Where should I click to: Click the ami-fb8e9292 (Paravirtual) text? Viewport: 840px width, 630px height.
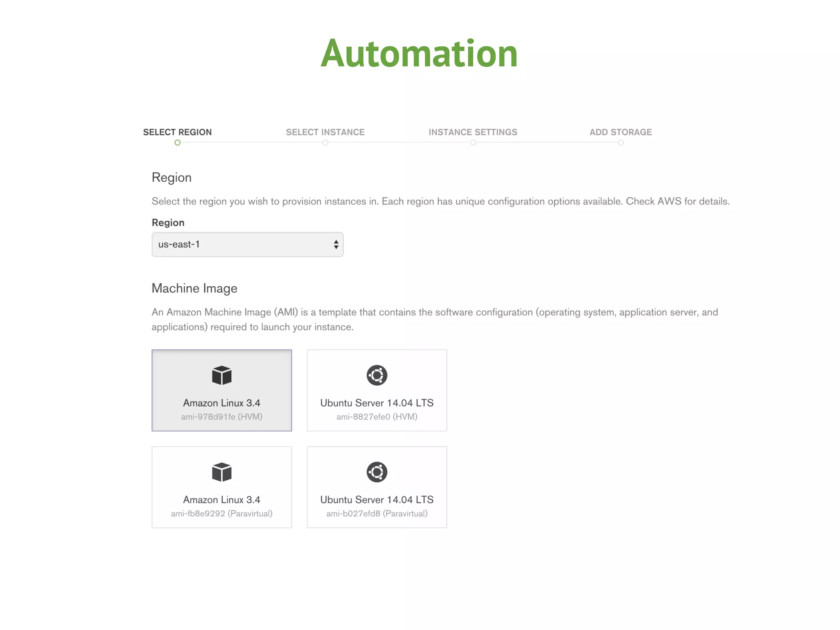pyautogui.click(x=222, y=514)
